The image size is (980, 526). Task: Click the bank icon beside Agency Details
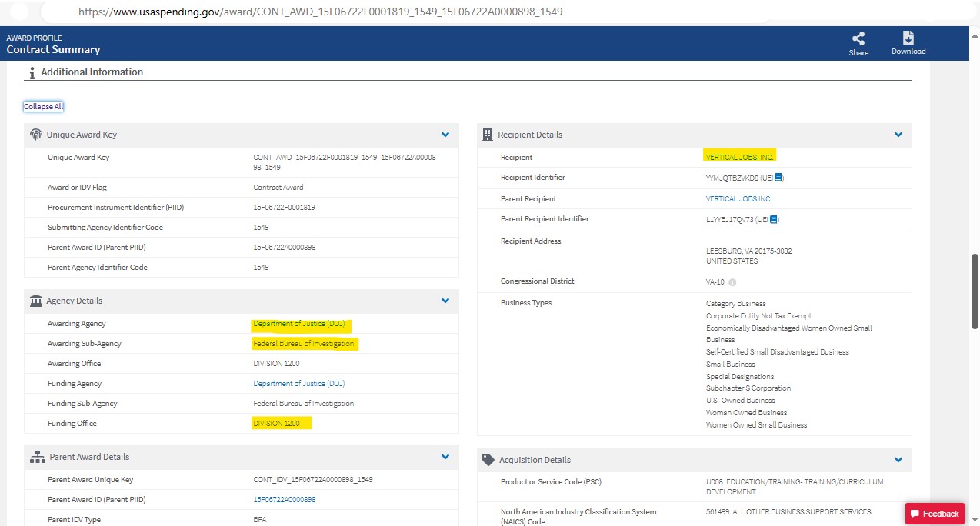35,301
